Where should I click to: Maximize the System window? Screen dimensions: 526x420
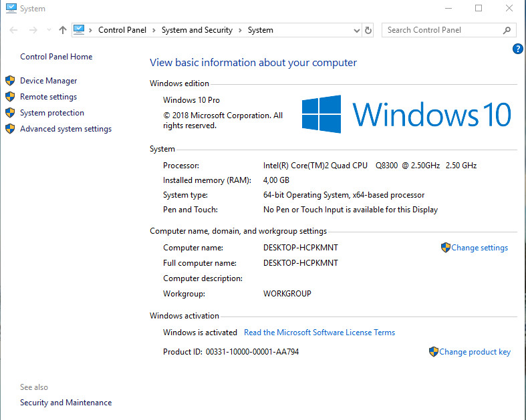[479, 9]
